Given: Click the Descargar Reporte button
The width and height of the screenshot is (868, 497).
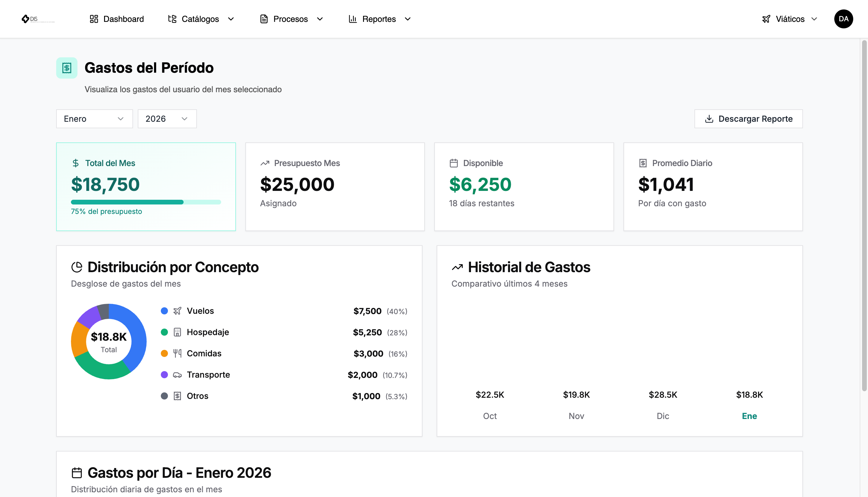Looking at the screenshot, I should pos(749,119).
